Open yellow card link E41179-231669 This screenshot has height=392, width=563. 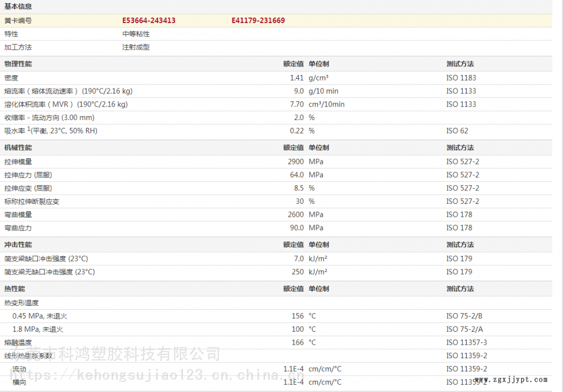(258, 21)
